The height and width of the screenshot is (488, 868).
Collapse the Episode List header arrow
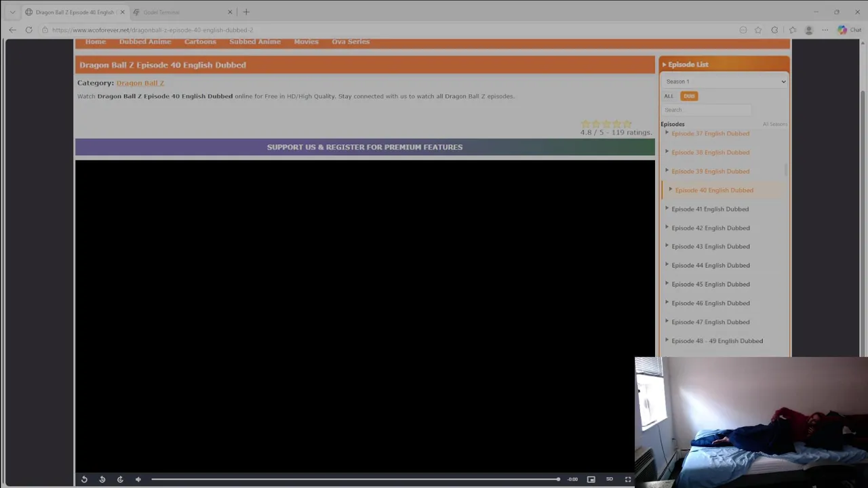pos(664,64)
